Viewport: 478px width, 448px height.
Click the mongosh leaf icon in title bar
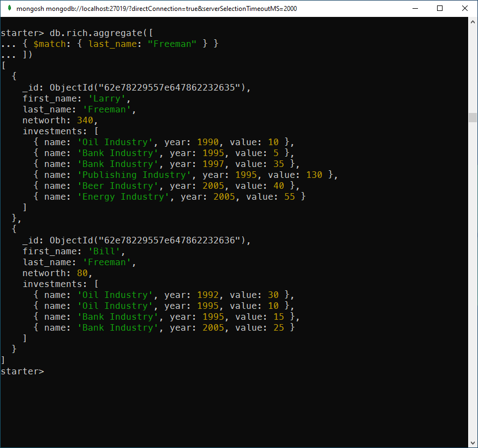coord(9,8)
